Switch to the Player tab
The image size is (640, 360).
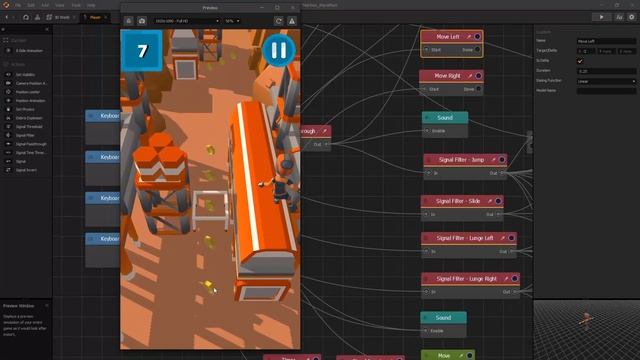coord(95,18)
